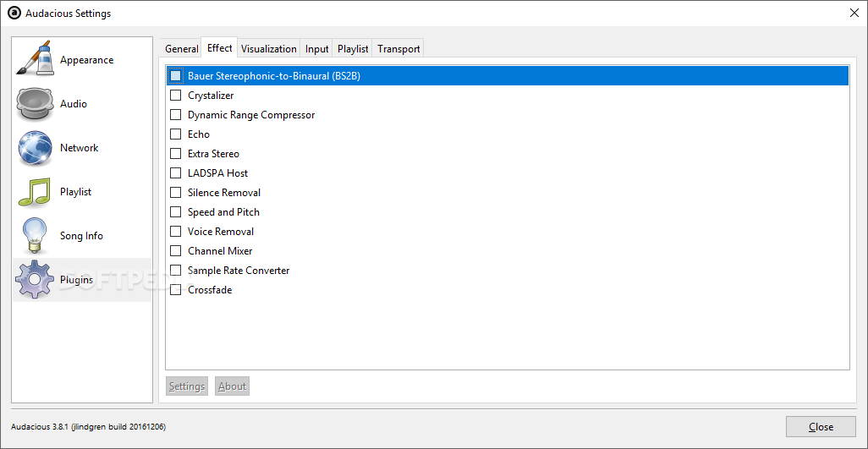Choose Song Info label in sidebar

click(81, 236)
